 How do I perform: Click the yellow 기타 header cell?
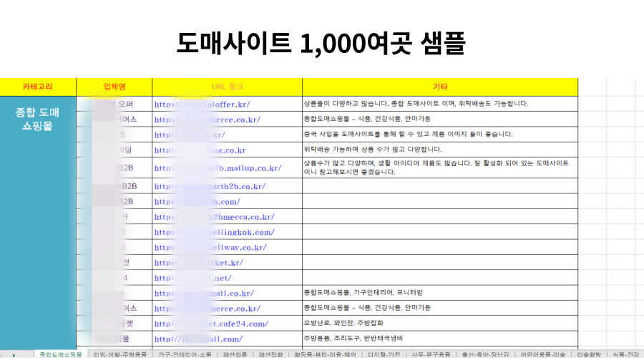tap(439, 87)
